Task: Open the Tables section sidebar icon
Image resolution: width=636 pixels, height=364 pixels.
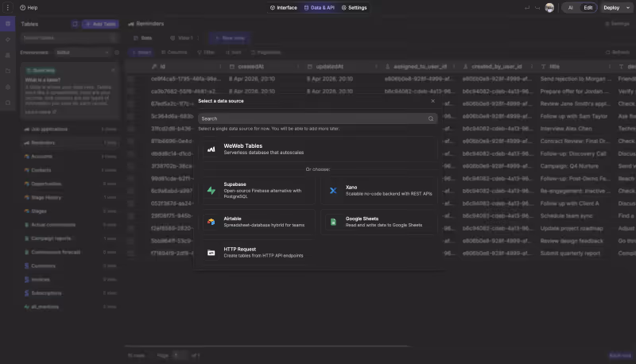Action: point(8,24)
